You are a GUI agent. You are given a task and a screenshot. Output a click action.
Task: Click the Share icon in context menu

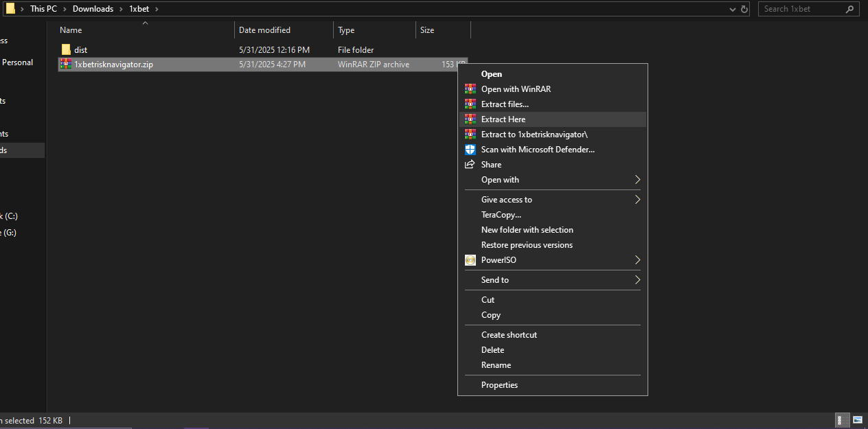(470, 165)
